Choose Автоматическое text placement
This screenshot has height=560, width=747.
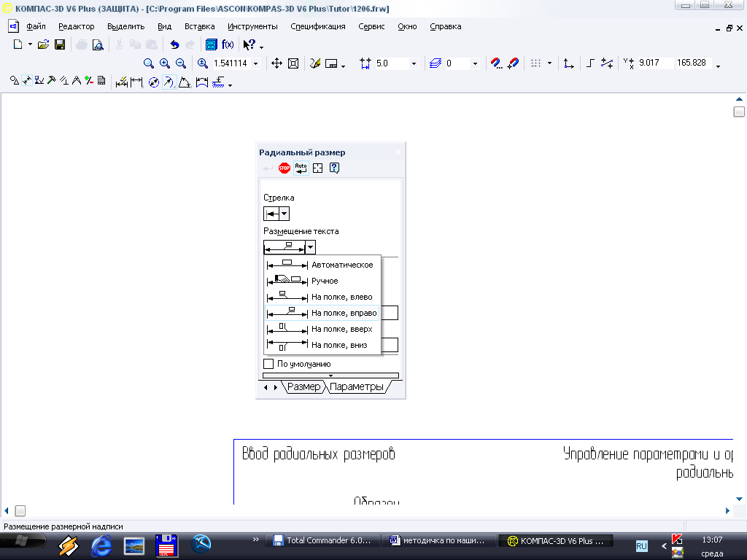coord(322,265)
